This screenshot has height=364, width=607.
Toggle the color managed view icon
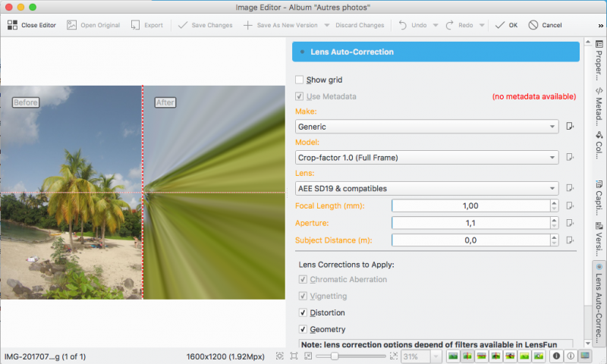585,356
